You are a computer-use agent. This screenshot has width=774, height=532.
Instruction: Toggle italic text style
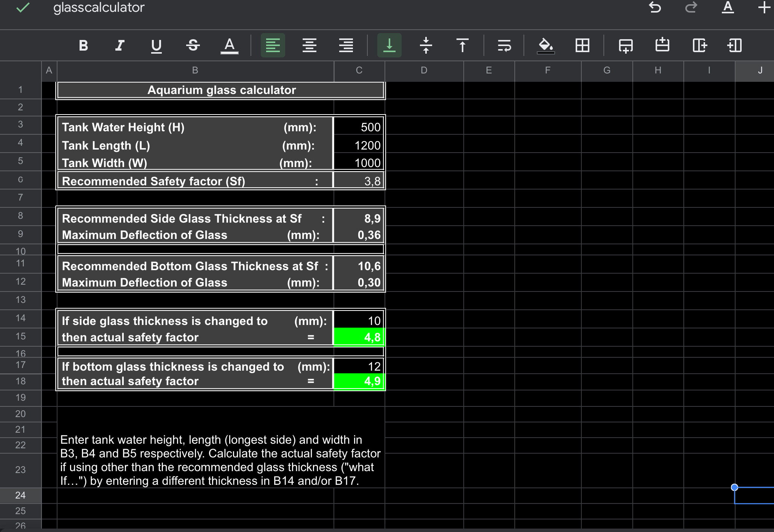pyautogui.click(x=120, y=45)
